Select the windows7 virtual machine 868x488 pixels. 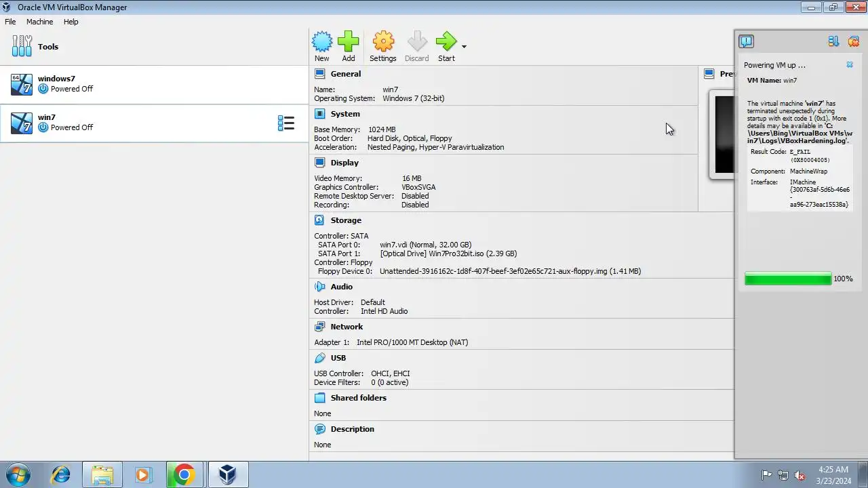(154, 85)
